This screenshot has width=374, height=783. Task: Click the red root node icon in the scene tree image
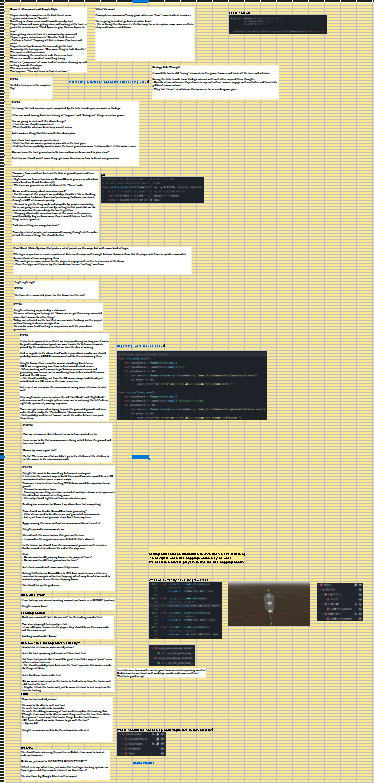coord(321,585)
